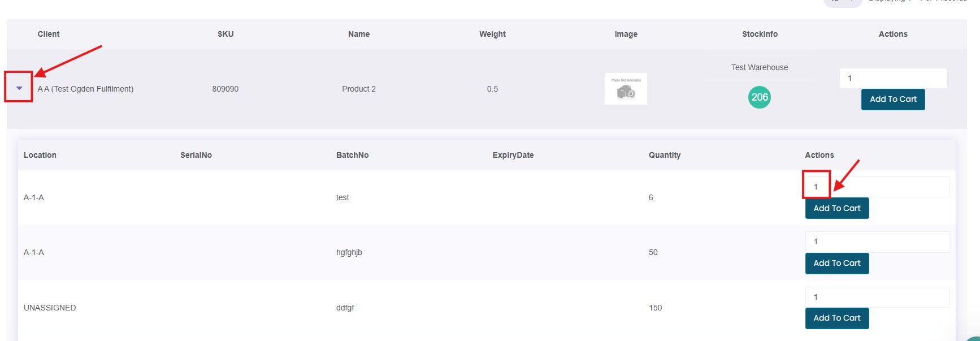This screenshot has width=980, height=341.
Task: Add the UNASSIGNED ddfgf batch to cart
Action: pyautogui.click(x=836, y=318)
